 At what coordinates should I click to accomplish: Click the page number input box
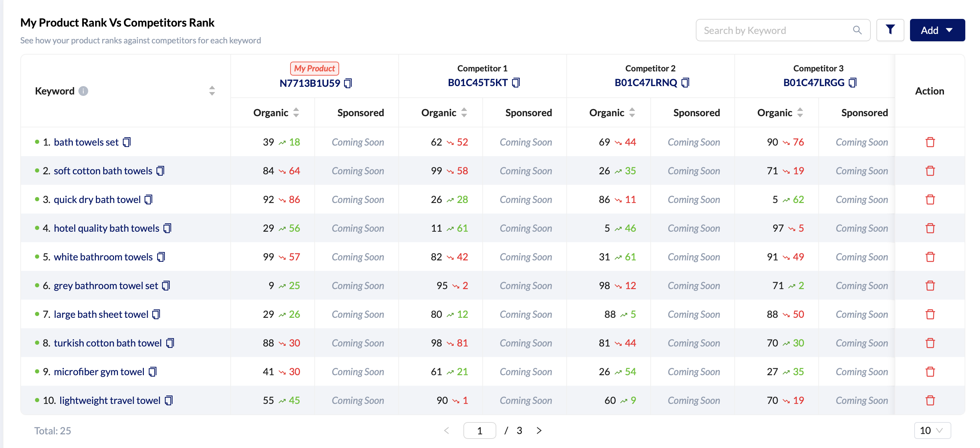click(479, 430)
